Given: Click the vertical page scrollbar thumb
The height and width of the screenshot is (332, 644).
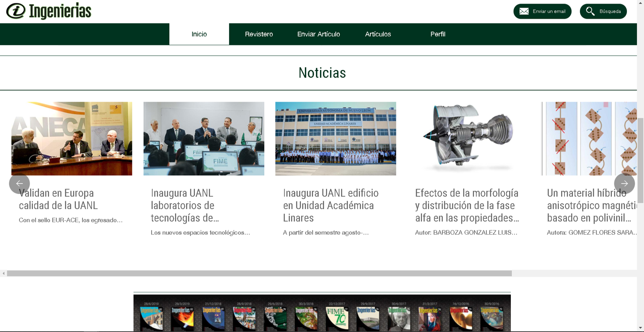Looking at the screenshot, I should 640,160.
